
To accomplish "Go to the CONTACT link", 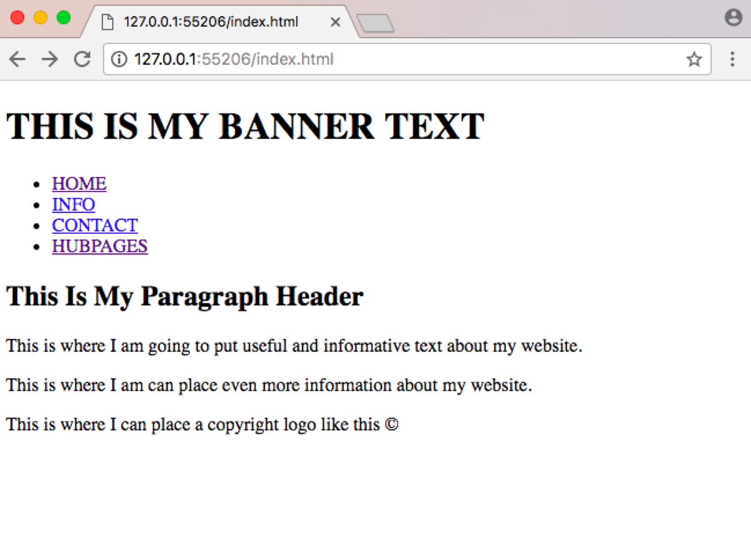I will (x=95, y=225).
